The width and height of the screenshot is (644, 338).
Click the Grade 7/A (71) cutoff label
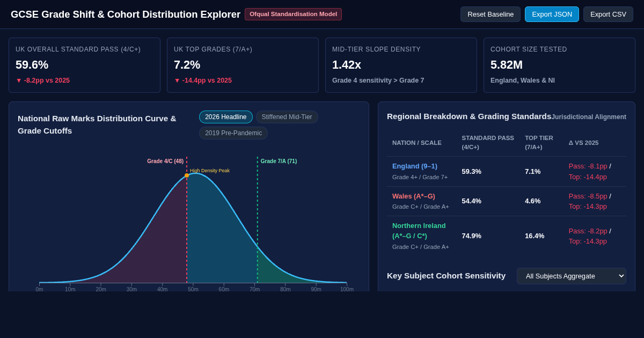[x=279, y=161]
